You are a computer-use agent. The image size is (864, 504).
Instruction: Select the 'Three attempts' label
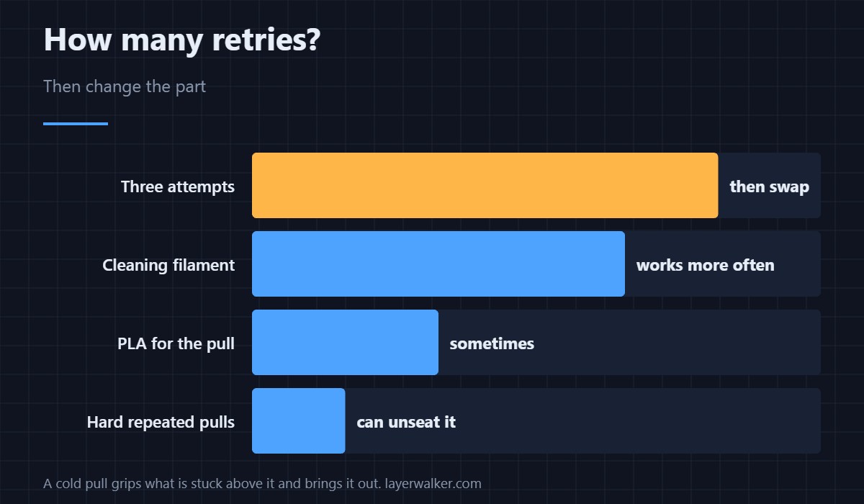coord(178,186)
